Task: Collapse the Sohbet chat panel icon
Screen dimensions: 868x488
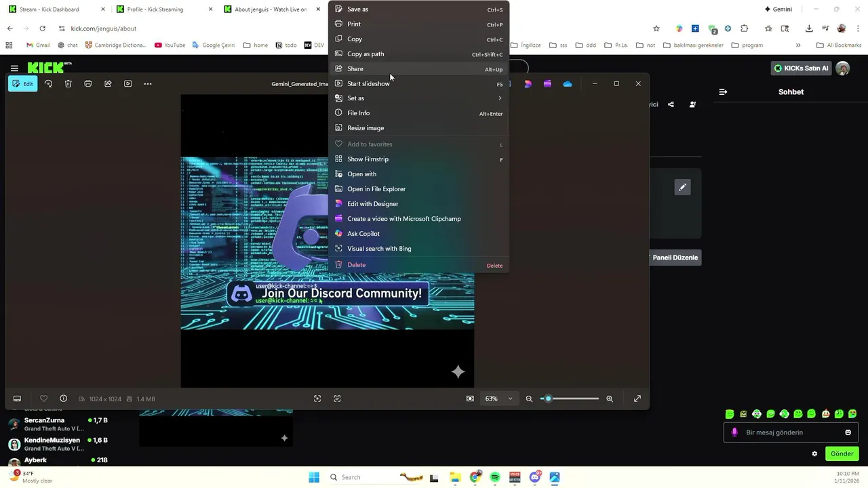Action: [723, 91]
